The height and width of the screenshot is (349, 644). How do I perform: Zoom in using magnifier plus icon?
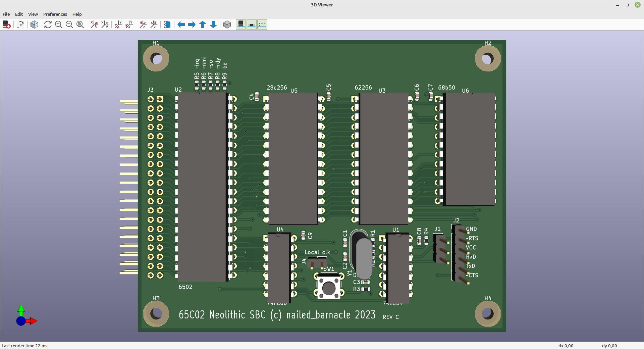click(x=59, y=24)
